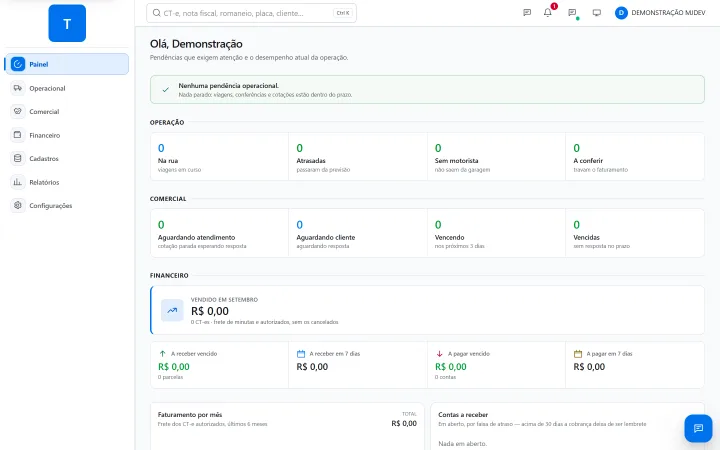
Task: Click the Painel dashboard icon
Action: click(x=18, y=64)
